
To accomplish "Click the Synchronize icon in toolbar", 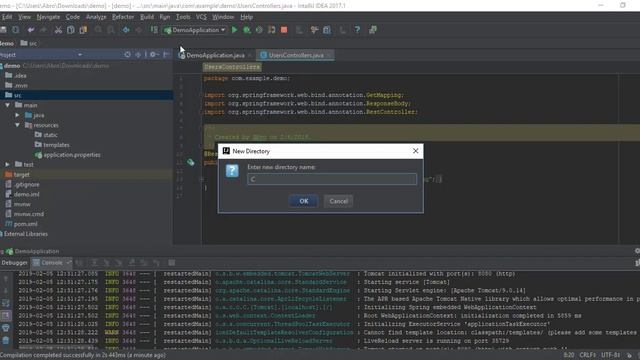I will click(16, 30).
